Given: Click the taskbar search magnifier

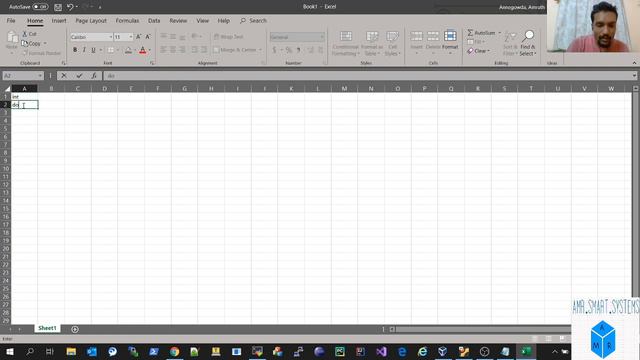Looking at the screenshot, I should click(x=30, y=351).
